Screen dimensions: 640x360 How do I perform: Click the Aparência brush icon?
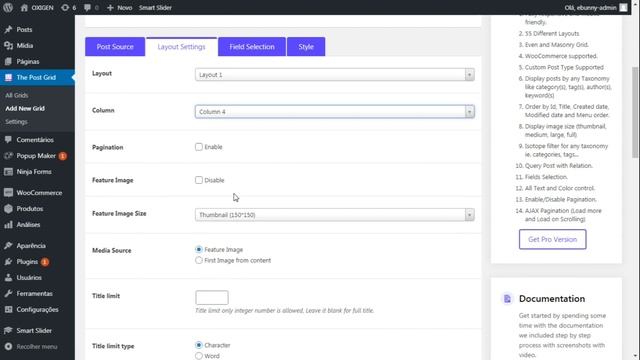pyautogui.click(x=8, y=245)
